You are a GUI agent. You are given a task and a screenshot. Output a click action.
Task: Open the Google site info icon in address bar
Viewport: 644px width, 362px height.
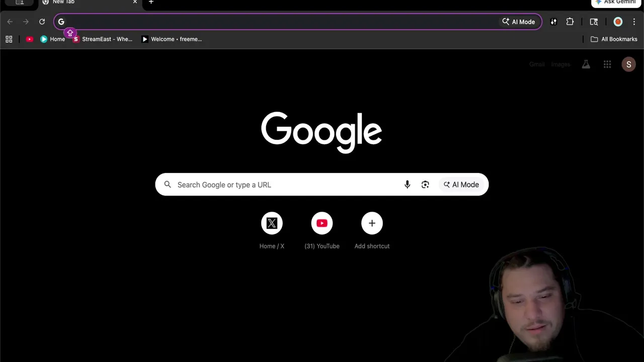[x=61, y=22]
